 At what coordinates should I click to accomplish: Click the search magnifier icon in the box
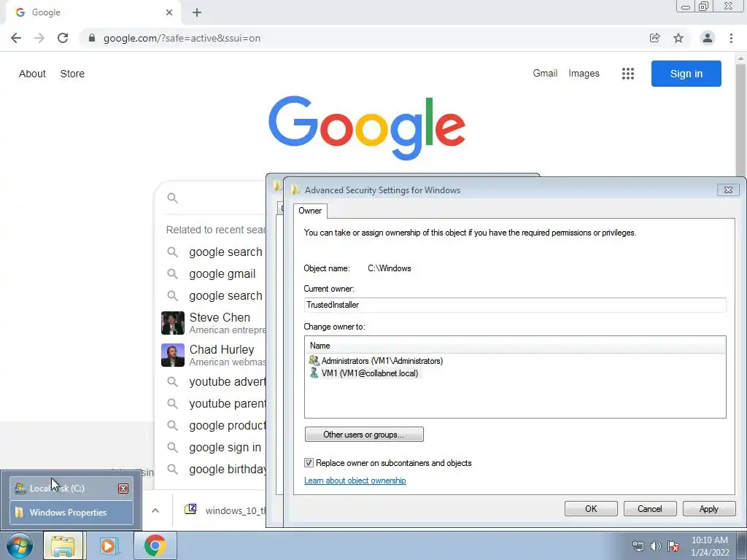172,198
